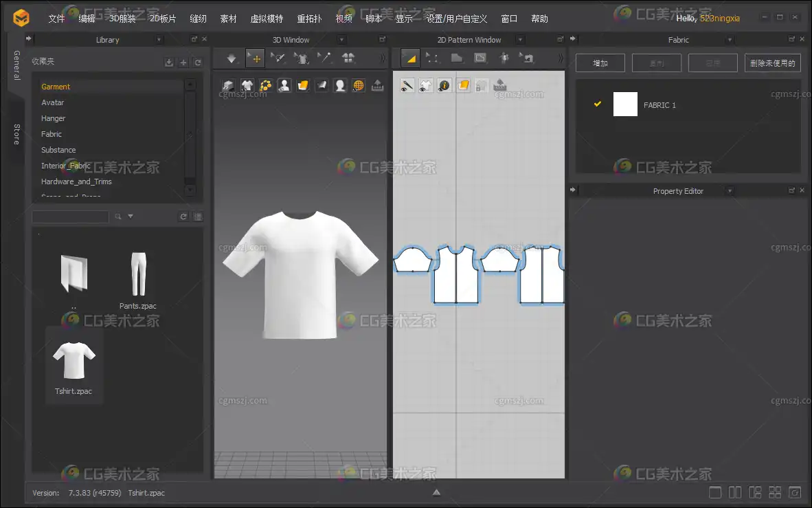Click the Simulate arrow icon in 3D toolbar
812x508 pixels.
(x=232, y=58)
